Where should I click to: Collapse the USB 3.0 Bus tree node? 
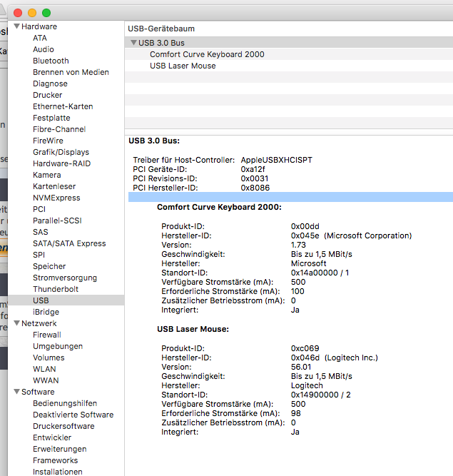(x=133, y=43)
